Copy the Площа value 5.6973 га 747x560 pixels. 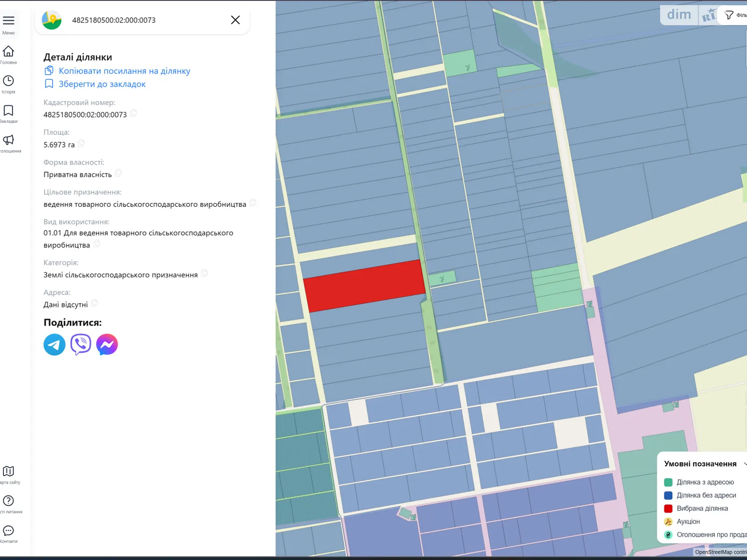point(81,143)
